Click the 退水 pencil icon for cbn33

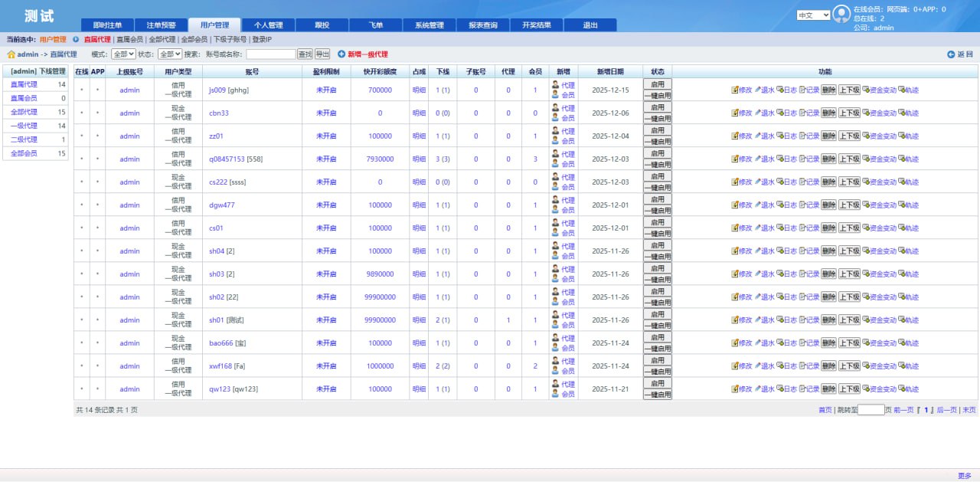point(758,113)
